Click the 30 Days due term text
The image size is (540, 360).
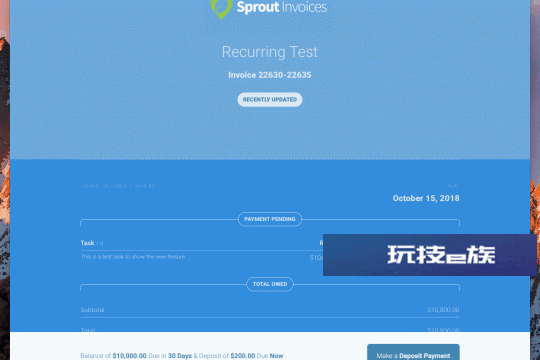click(180, 356)
